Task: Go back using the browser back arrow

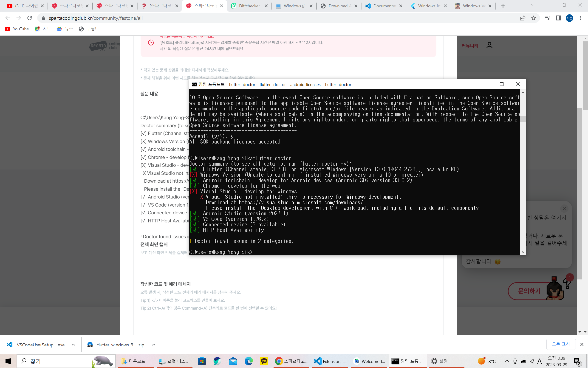Action: click(8, 18)
